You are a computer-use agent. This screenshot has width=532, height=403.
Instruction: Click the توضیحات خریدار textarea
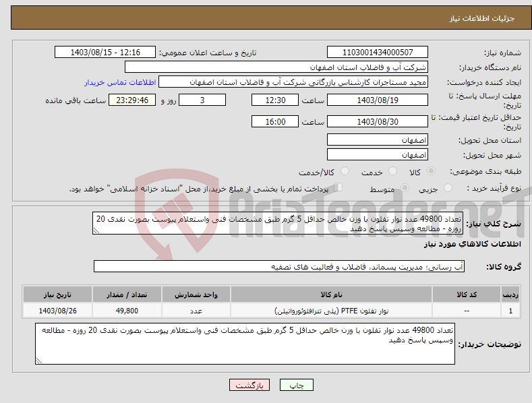click(x=245, y=344)
